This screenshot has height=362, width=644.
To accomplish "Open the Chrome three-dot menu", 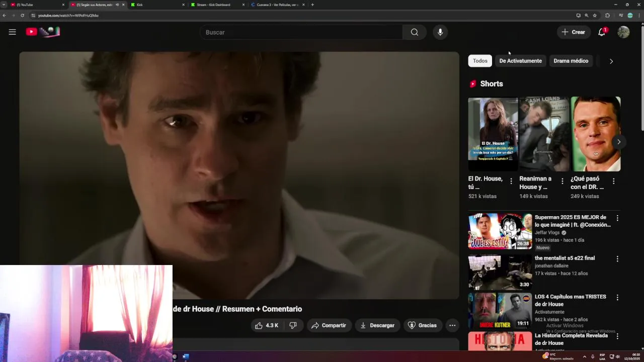I will pos(639,16).
